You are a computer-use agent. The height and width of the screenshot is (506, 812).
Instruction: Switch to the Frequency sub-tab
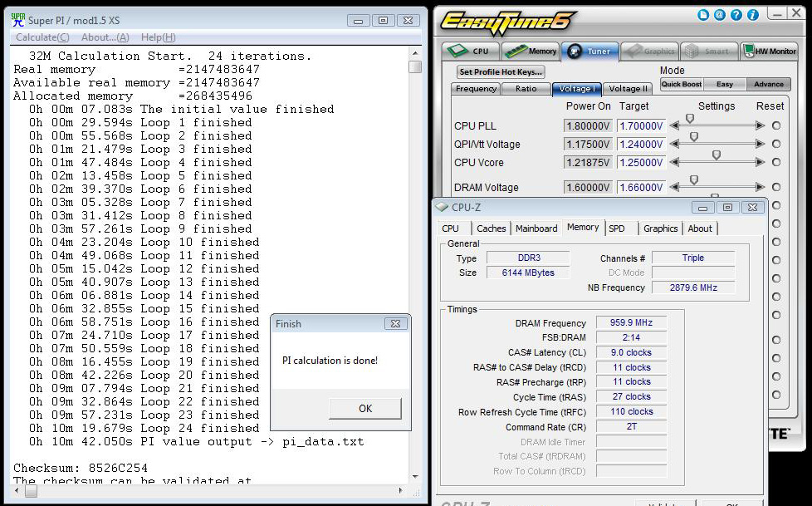pyautogui.click(x=476, y=89)
